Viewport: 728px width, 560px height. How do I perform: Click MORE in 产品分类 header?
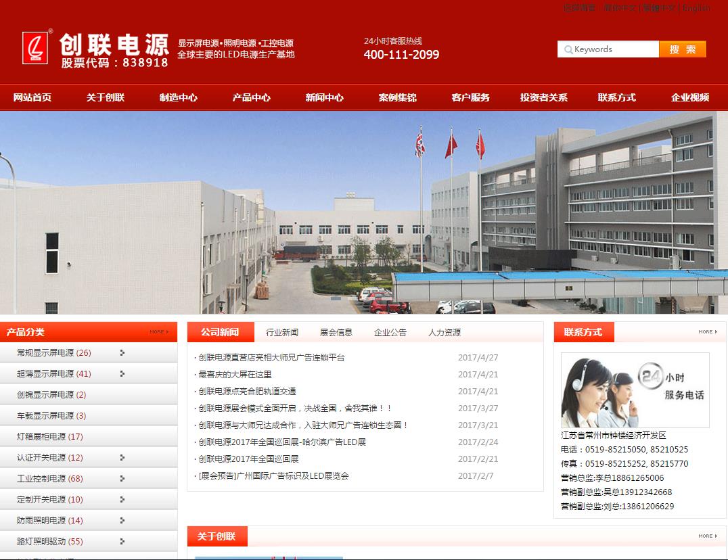pos(159,331)
